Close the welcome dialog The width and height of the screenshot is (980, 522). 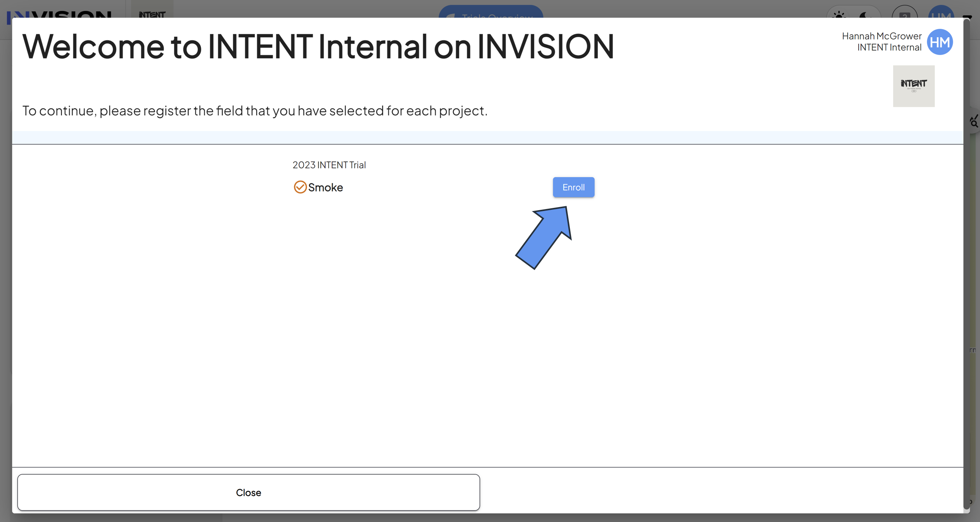pyautogui.click(x=248, y=492)
